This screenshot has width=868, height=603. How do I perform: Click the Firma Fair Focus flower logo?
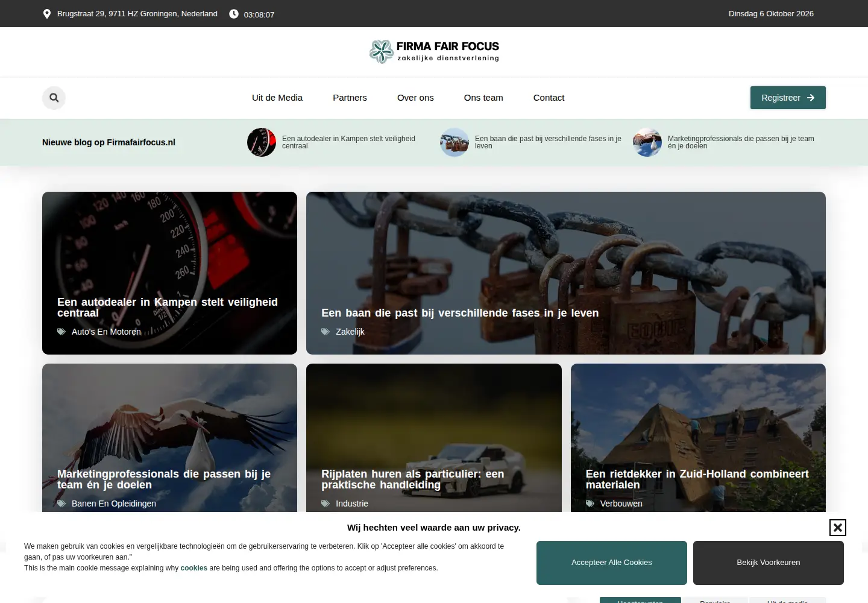click(382, 51)
